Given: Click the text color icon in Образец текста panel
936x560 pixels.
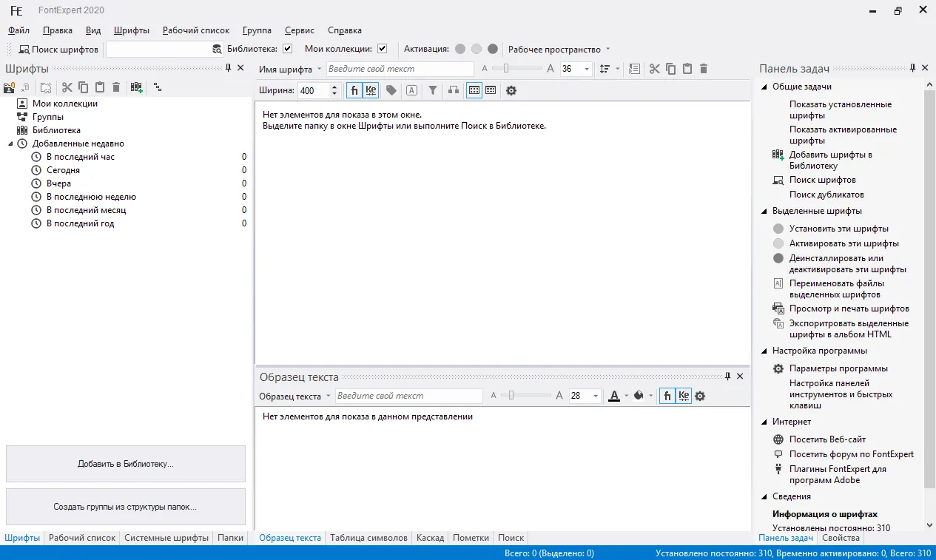Looking at the screenshot, I should point(614,396).
